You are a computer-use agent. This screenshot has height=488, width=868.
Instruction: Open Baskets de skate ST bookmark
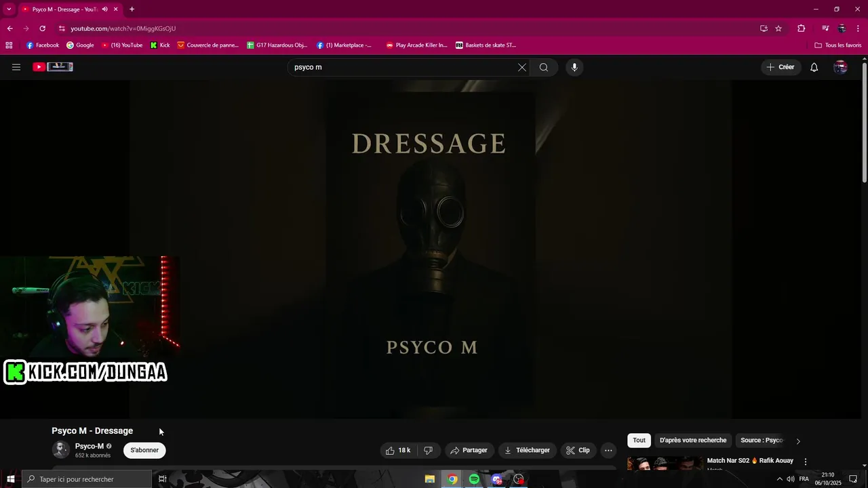(486, 45)
